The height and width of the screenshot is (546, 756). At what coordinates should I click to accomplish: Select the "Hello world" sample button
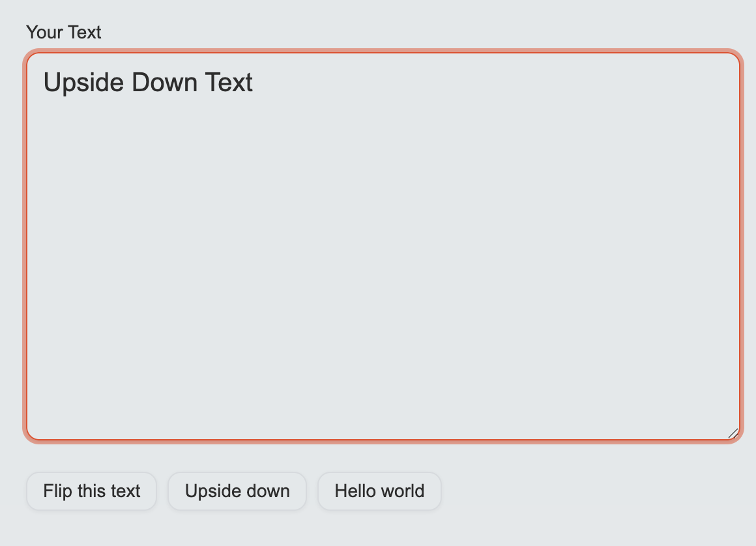(379, 491)
